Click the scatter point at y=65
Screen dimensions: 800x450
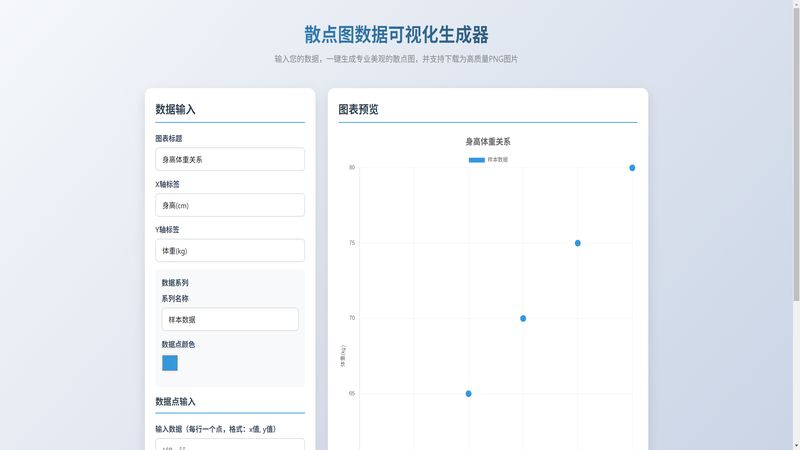pyautogui.click(x=468, y=393)
